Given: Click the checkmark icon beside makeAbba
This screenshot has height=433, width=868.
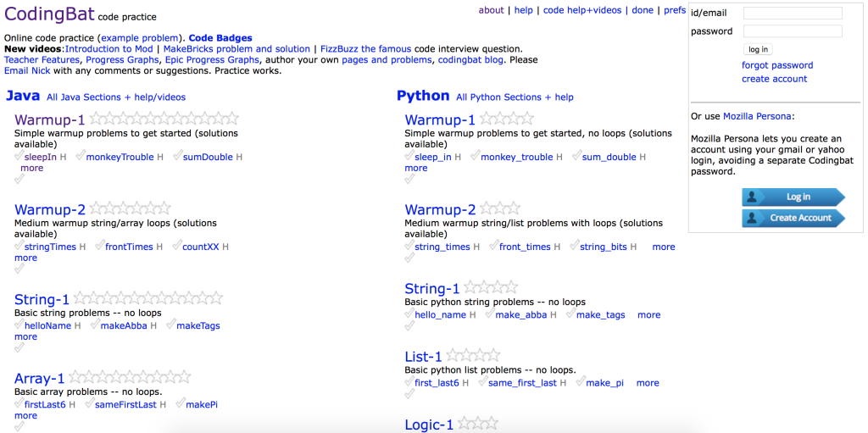Looking at the screenshot, I should click(x=95, y=325).
